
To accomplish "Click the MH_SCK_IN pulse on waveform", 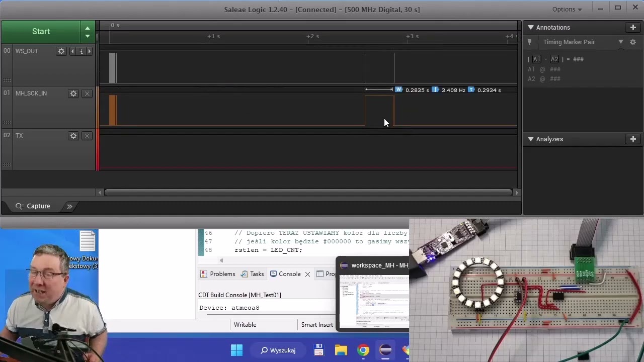I will point(379,111).
